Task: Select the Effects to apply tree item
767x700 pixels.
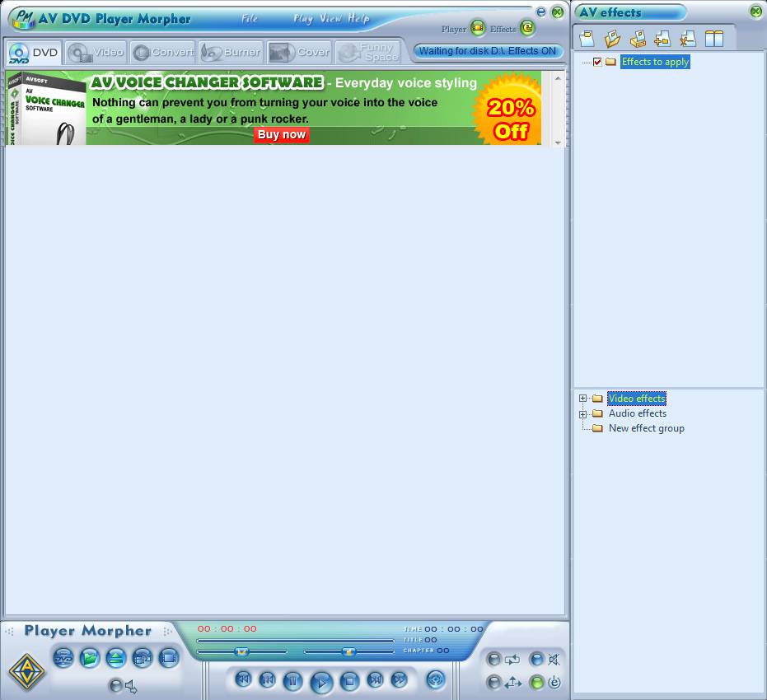Action: coord(655,62)
